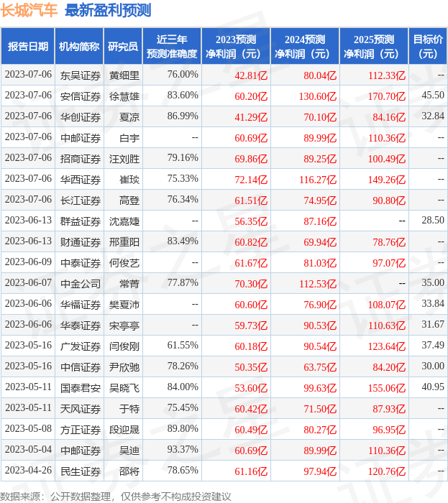The width and height of the screenshot is (448, 503).
Task: Select the 2024预测净利润 column header
Action: 305,46
